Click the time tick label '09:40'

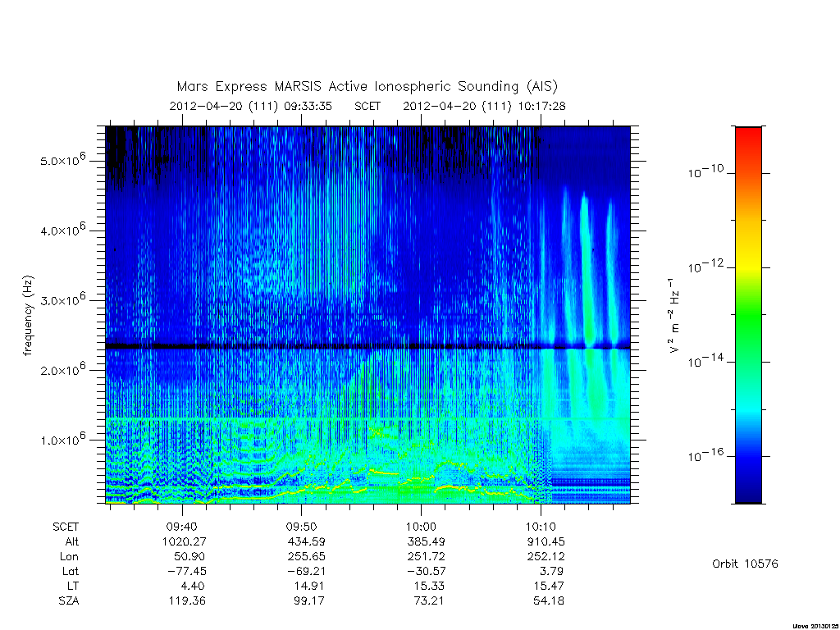point(182,527)
